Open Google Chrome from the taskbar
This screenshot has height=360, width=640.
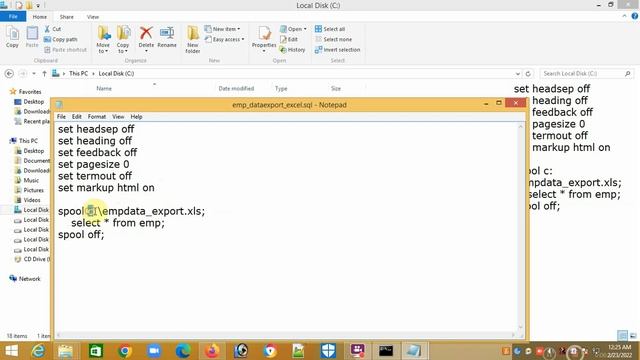pos(125,351)
